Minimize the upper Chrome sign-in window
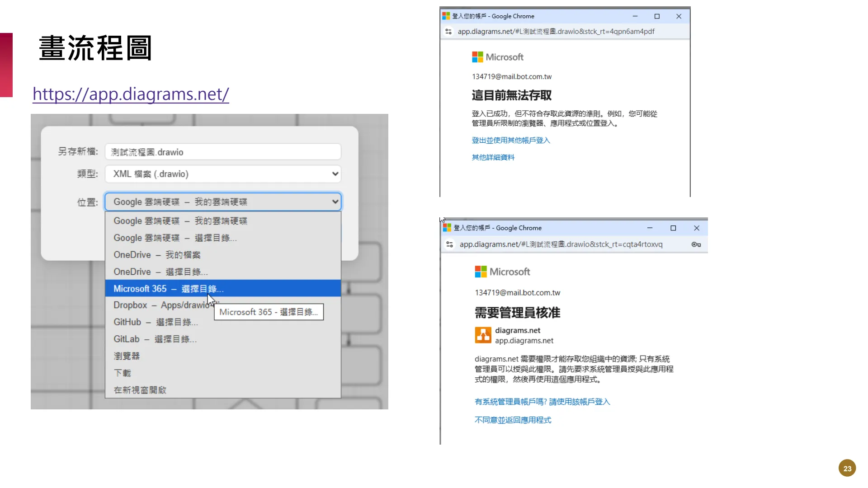Viewport: 868px width, 488px height. tap(635, 16)
